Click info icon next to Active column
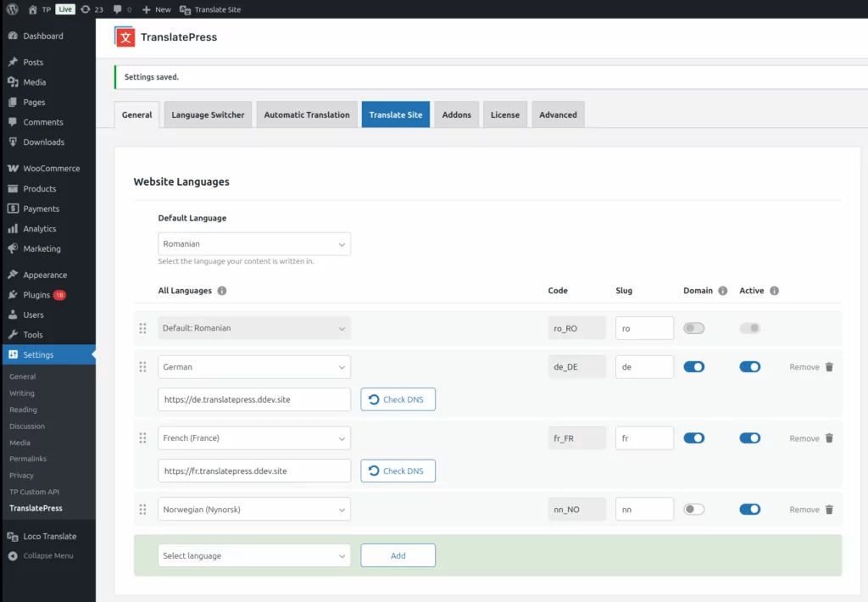The width and height of the screenshot is (868, 602). 774,291
